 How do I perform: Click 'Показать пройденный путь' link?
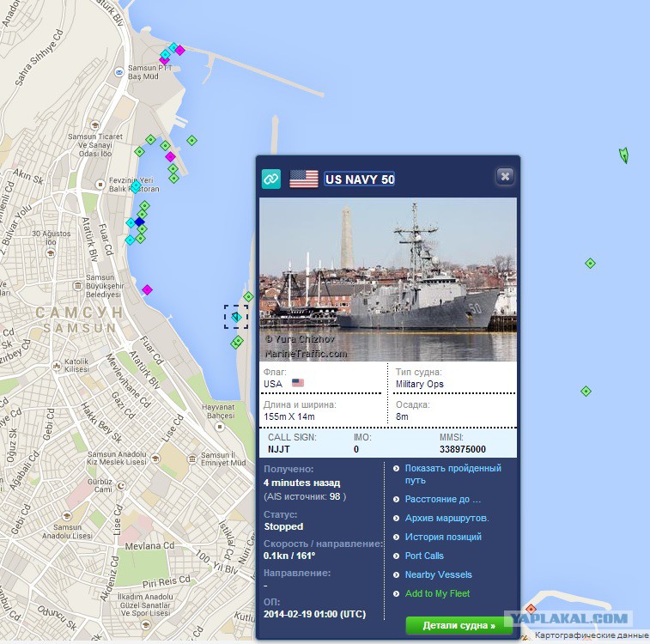[453, 474]
